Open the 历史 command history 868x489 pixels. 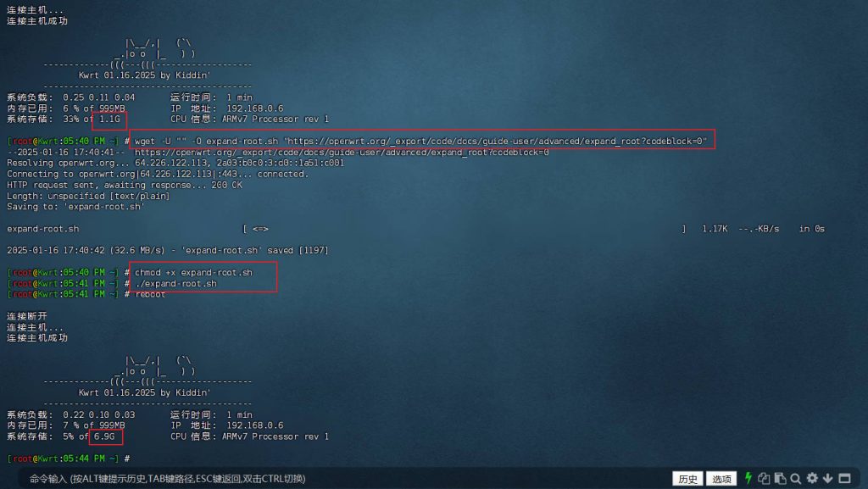point(687,479)
